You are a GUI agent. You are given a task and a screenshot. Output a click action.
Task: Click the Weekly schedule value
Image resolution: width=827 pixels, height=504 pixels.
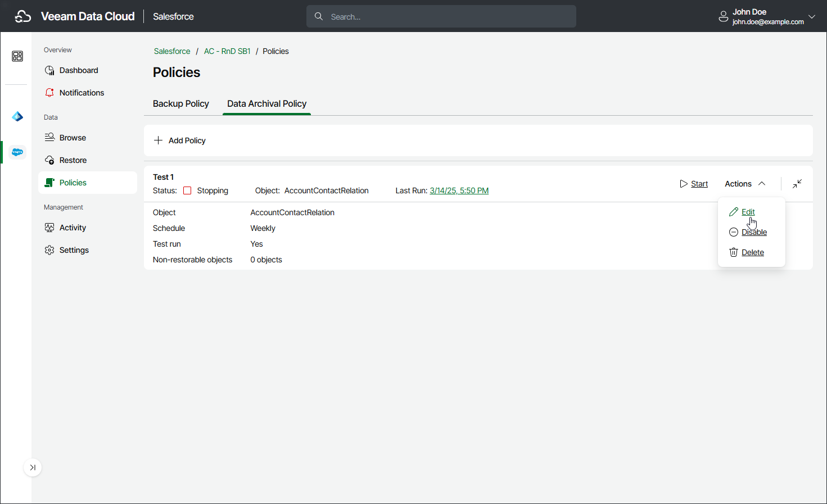point(263,228)
